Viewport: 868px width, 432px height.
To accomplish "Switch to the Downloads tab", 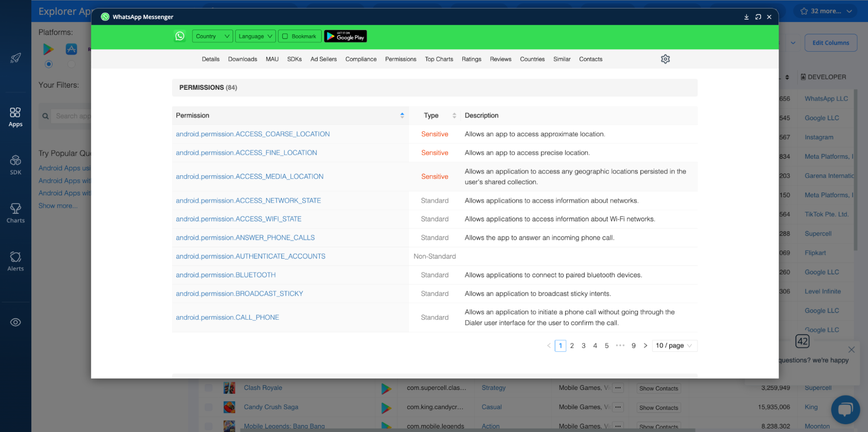I will (x=243, y=59).
